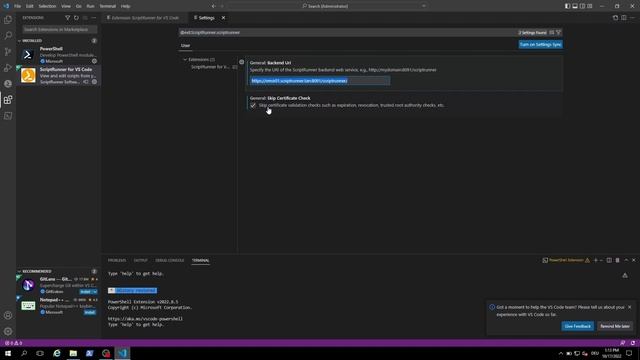
Task: Switch to the Debug Console tab
Action: (170, 260)
